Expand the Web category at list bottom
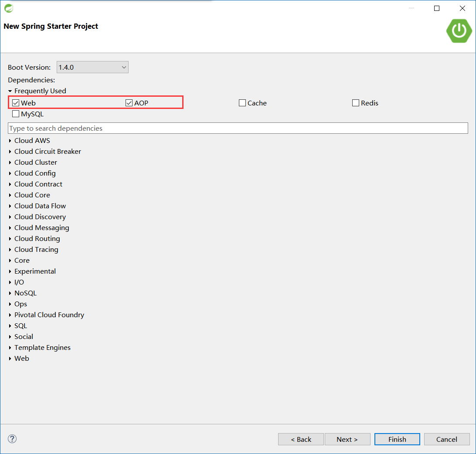 10,359
